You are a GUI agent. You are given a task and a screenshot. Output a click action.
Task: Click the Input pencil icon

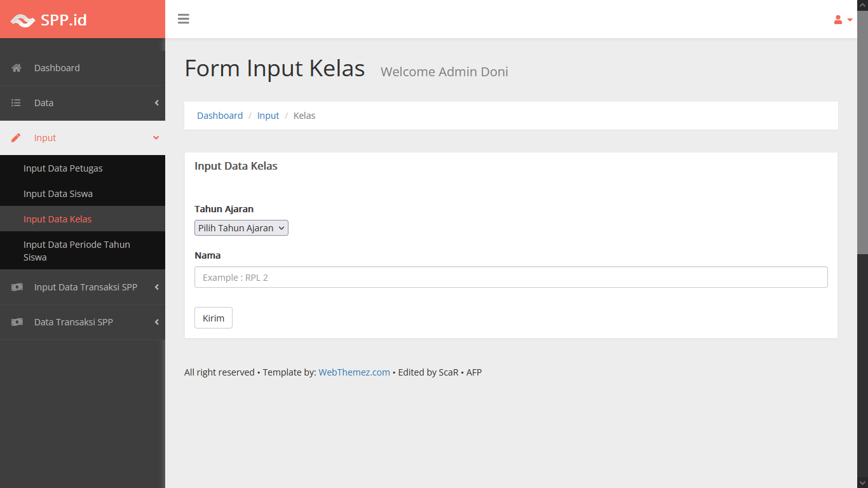click(17, 138)
